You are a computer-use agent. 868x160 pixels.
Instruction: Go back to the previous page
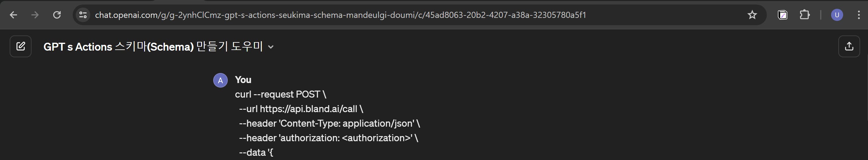(x=13, y=15)
